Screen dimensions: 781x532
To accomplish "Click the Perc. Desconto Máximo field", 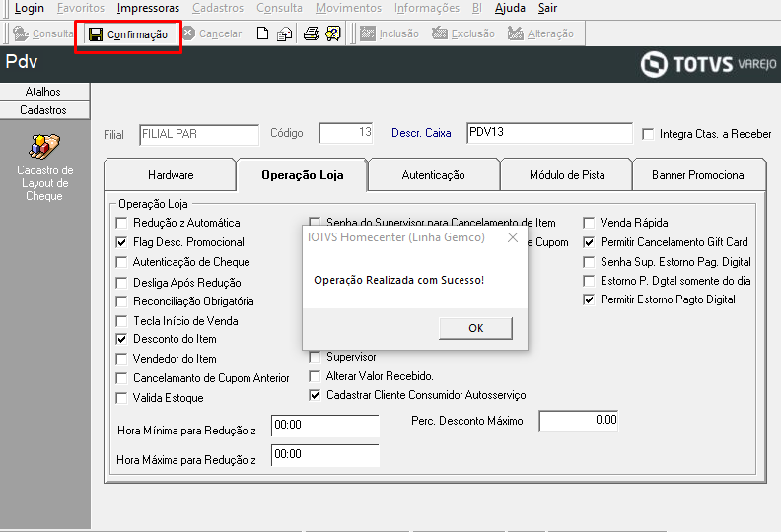I will 579,421.
